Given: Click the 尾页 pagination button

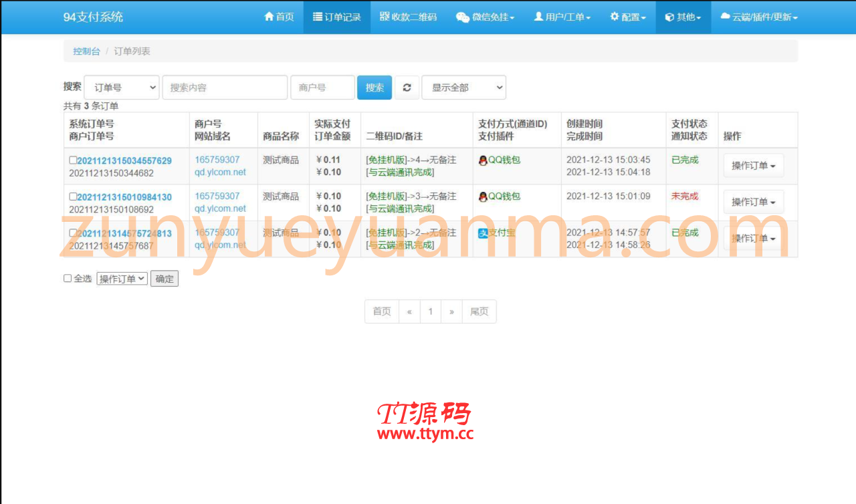Looking at the screenshot, I should tap(479, 311).
